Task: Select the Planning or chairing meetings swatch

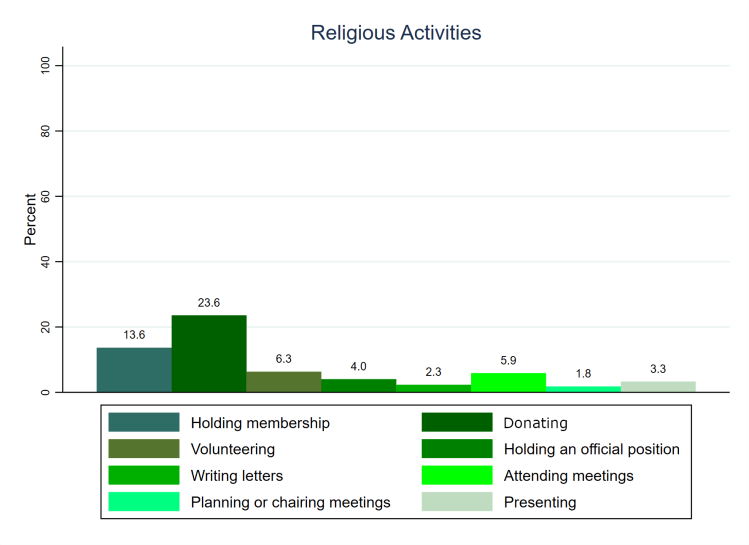Action: click(x=144, y=502)
